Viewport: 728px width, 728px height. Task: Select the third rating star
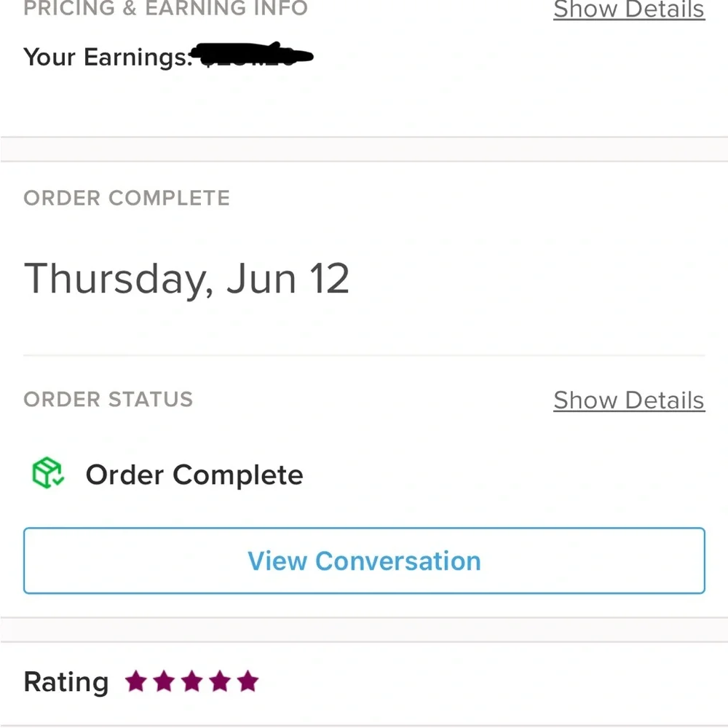coord(191,681)
